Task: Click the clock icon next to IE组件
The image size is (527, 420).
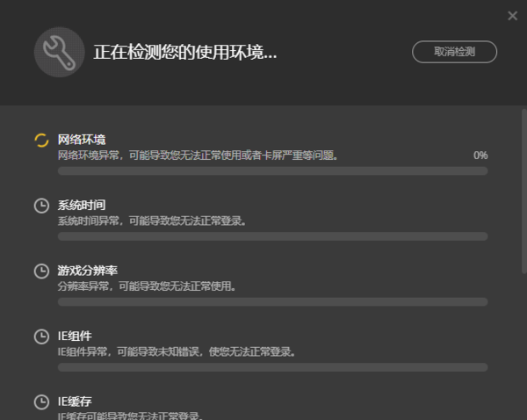Action: pos(40,337)
